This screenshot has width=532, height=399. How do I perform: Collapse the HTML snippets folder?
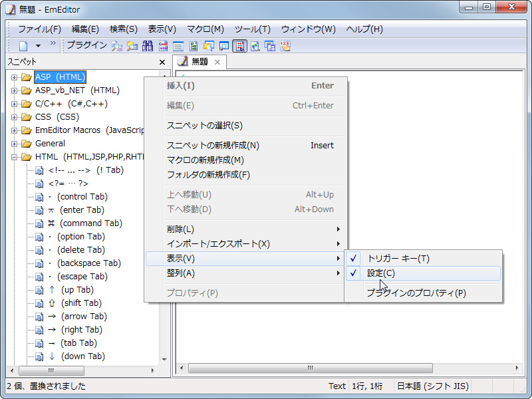point(15,156)
